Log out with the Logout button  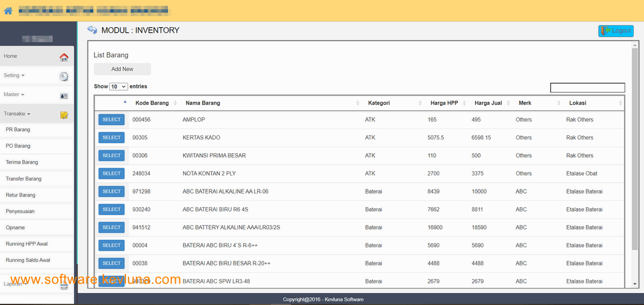[x=616, y=31]
